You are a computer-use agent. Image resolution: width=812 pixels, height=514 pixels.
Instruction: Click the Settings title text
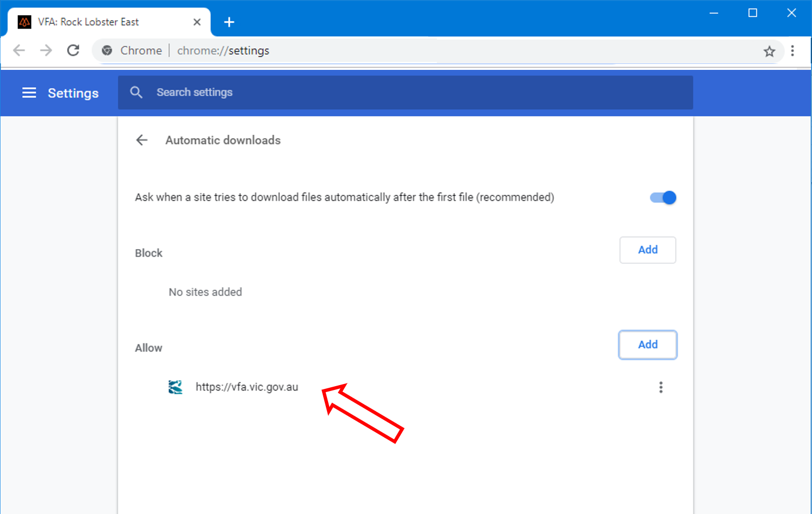click(x=73, y=93)
